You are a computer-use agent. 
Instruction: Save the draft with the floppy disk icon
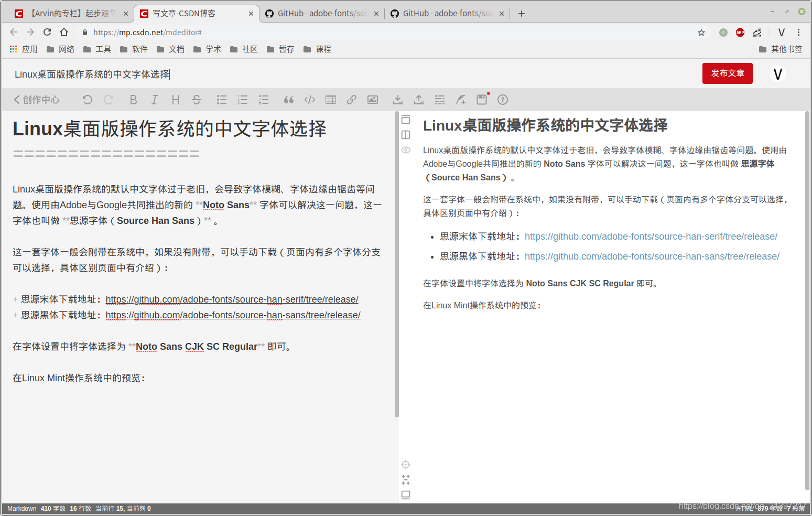(x=482, y=100)
